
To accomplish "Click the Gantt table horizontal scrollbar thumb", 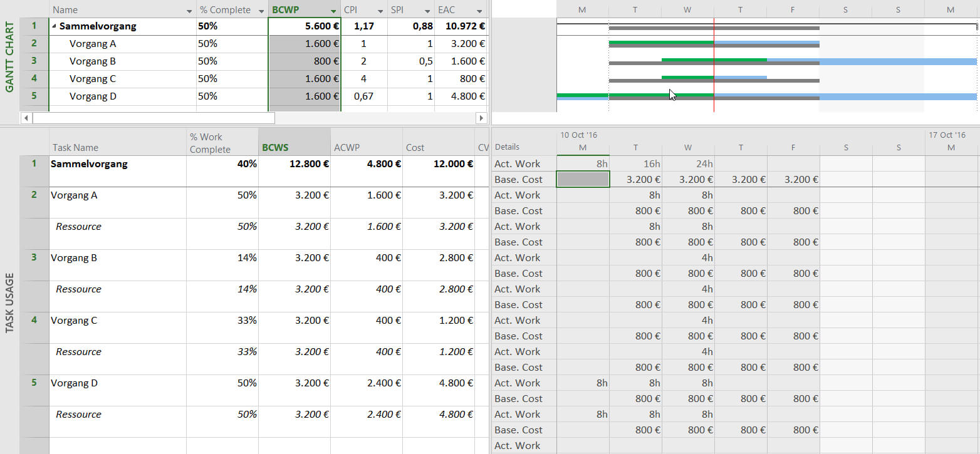I will pos(154,118).
